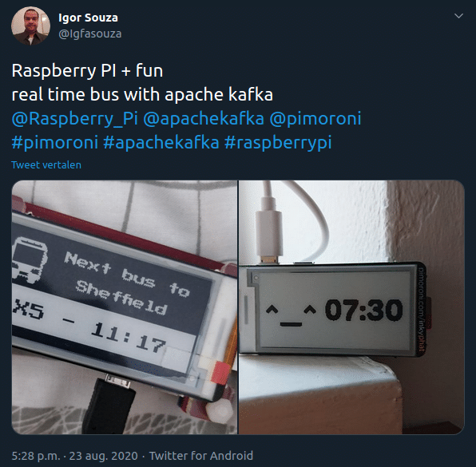Open the tweet options chevron menu
Image resolution: width=476 pixels, height=467 pixels.
458,16
